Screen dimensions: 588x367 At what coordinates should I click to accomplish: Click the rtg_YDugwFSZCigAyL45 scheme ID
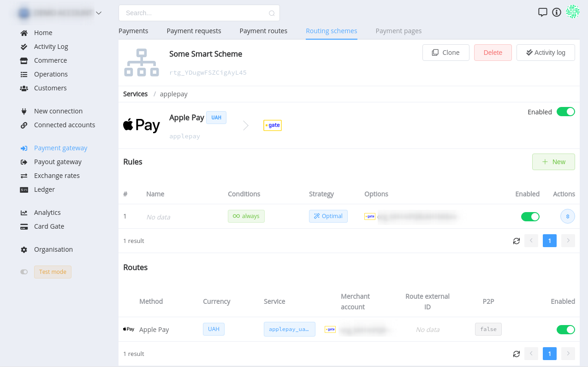tap(208, 72)
